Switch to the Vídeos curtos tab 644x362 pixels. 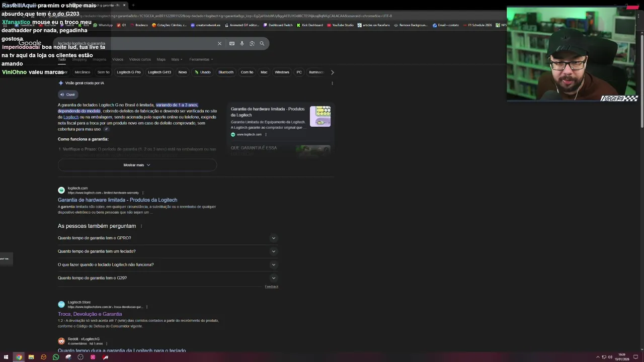(140, 59)
